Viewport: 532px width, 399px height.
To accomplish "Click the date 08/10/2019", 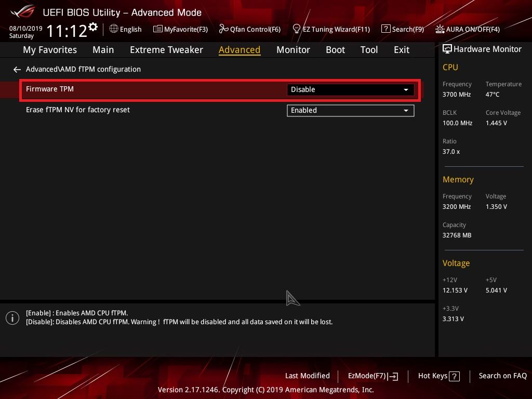I will 26,29.
